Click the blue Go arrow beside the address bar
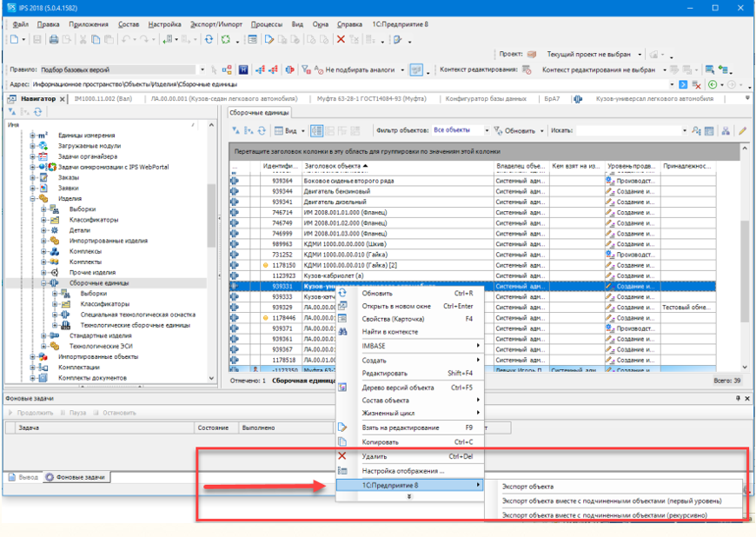 (683, 84)
